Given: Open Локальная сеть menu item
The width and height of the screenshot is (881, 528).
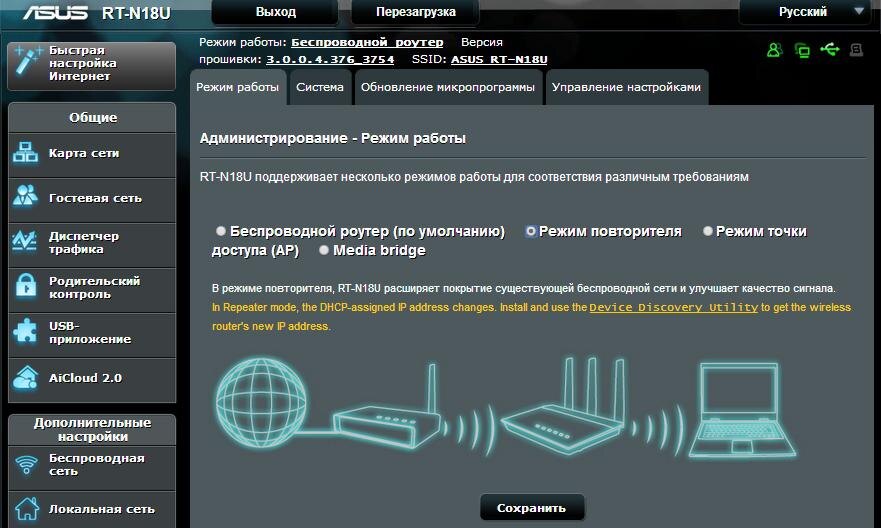Looking at the screenshot, I should coord(92,509).
